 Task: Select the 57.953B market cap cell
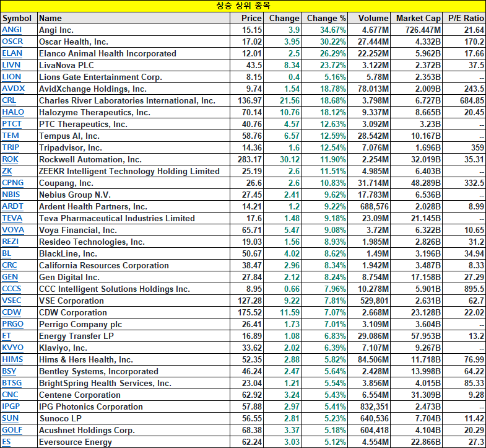[417, 336]
